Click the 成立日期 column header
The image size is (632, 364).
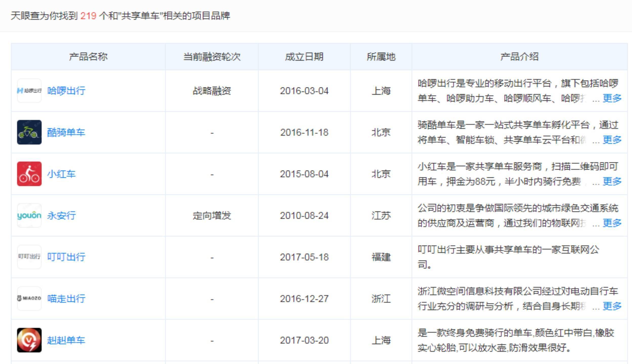[304, 57]
